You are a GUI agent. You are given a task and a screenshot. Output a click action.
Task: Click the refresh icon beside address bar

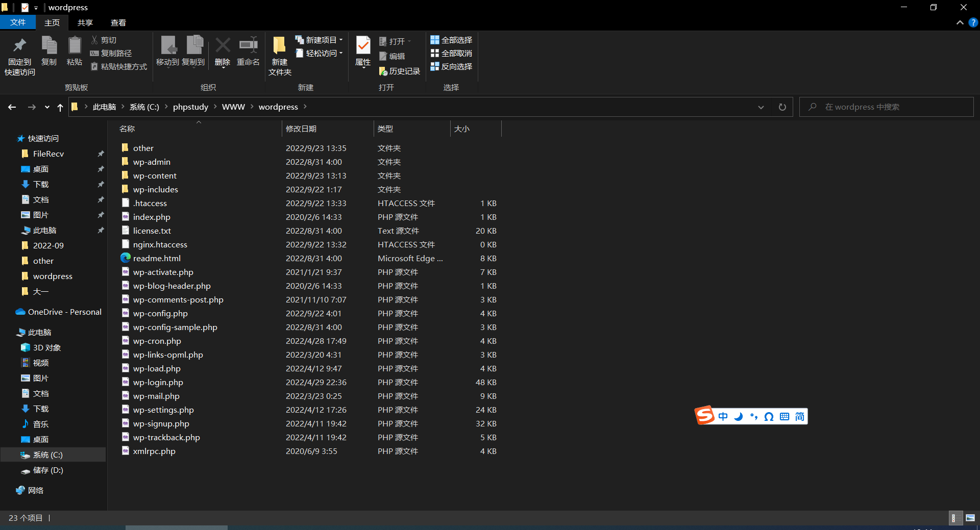[x=782, y=107]
